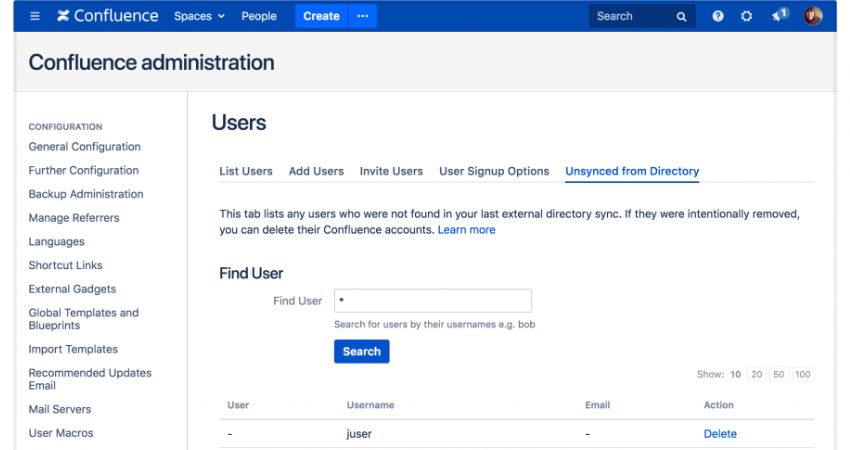
Task: Open the User Signup Options tab
Action: coord(494,171)
